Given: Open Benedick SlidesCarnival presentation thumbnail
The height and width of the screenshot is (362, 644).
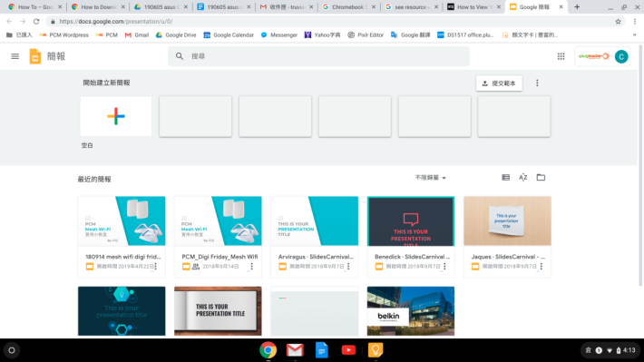Looking at the screenshot, I should 411,221.
